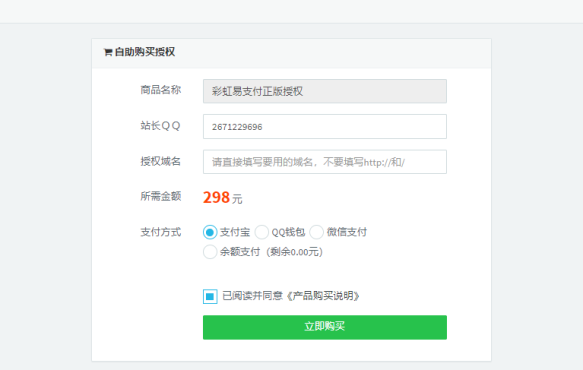Select the 支付宝 payment radio button
583x370 pixels.
[x=210, y=232]
